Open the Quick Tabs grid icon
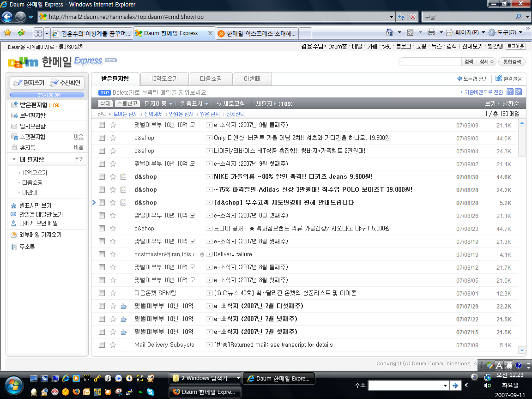Screen dimensions: 532x399 [x=38, y=33]
